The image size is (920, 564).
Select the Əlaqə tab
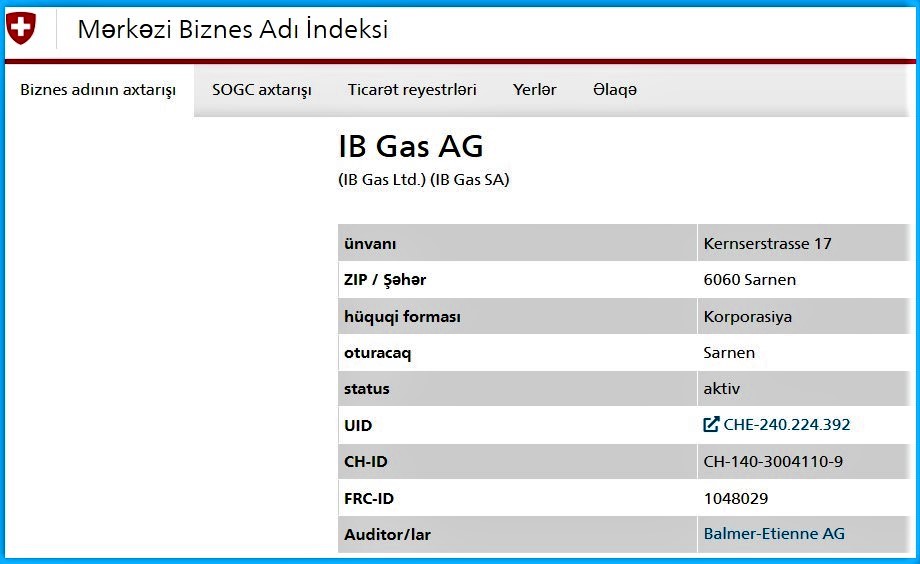(615, 90)
